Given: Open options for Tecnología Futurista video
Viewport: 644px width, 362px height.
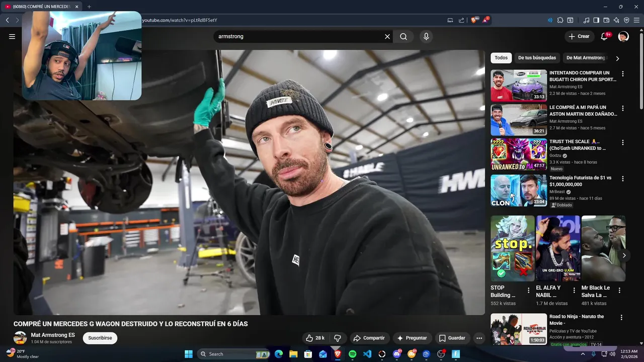Looking at the screenshot, I should click(623, 178).
